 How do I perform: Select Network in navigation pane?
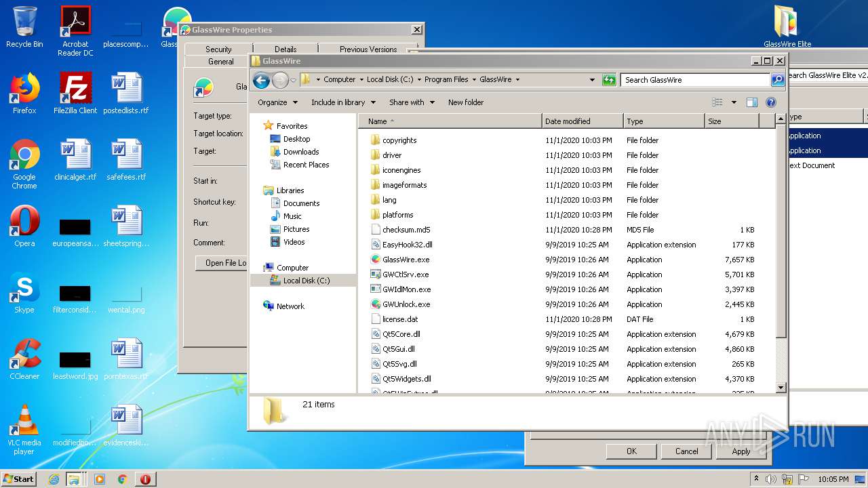[290, 306]
